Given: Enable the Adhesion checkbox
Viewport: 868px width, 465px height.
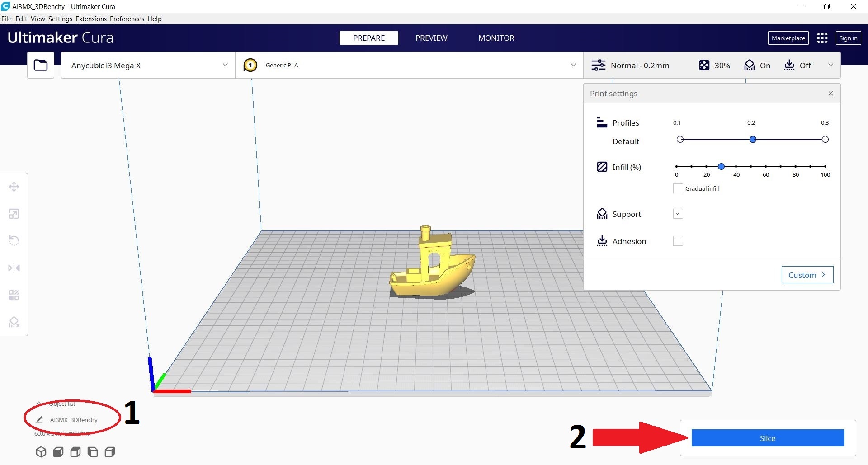Looking at the screenshot, I should click(678, 241).
